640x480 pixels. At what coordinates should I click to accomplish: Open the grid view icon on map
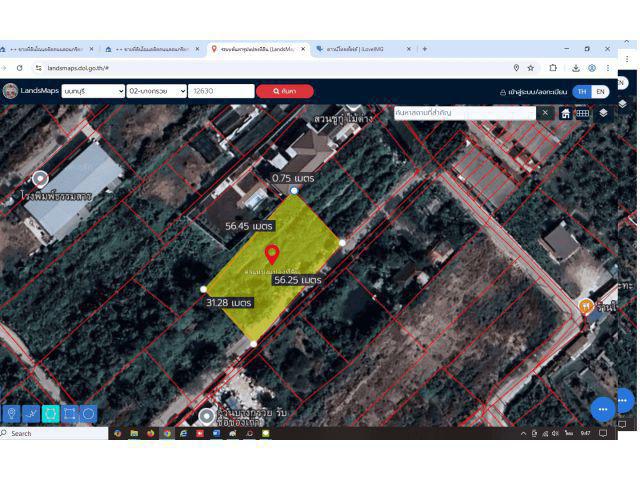(x=582, y=113)
